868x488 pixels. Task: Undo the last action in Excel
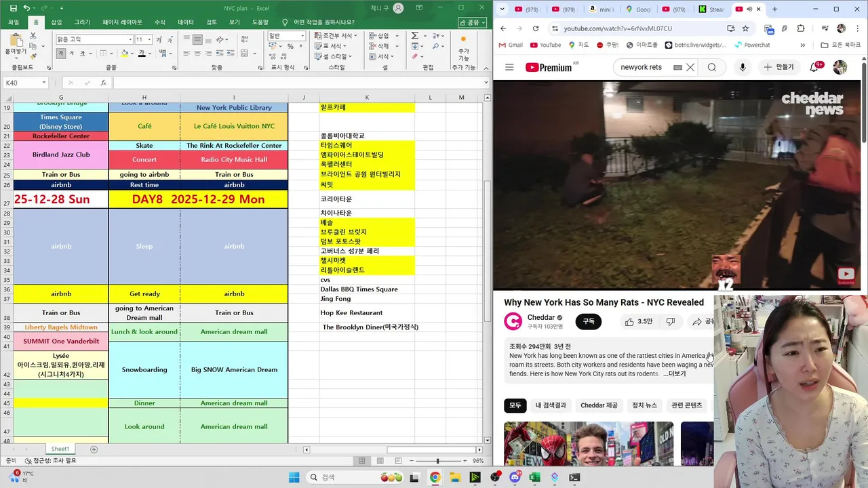point(27,8)
